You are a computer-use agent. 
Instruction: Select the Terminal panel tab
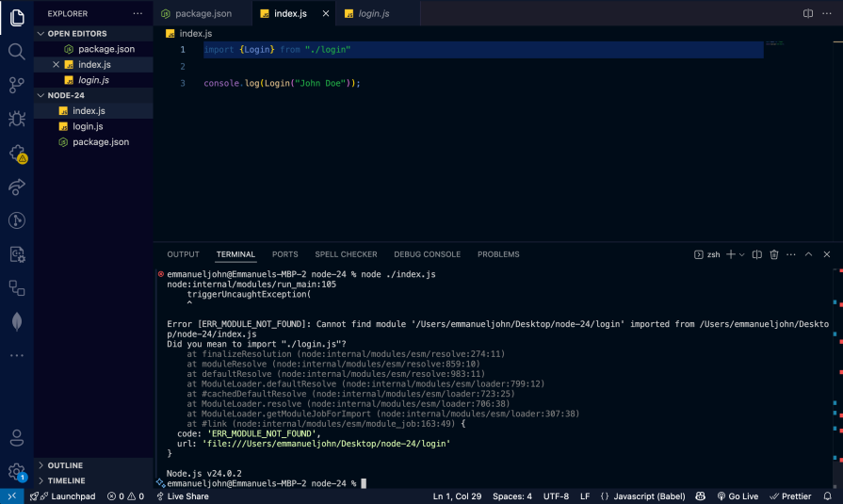pos(235,254)
